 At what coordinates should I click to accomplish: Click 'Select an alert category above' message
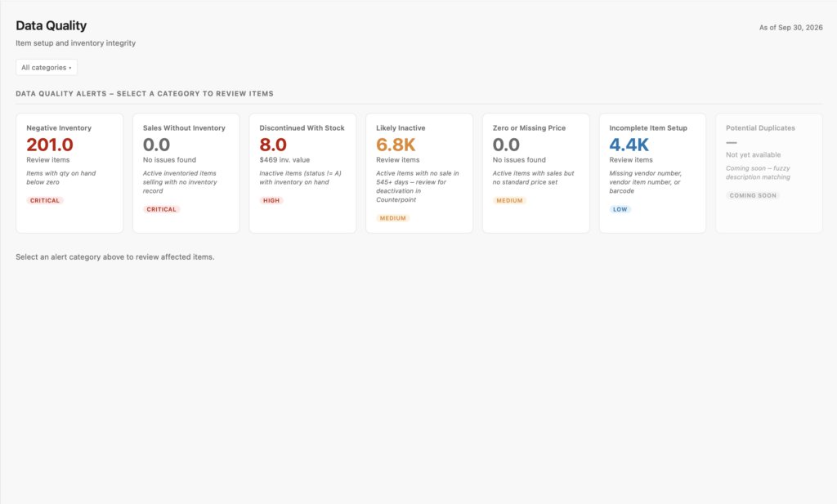(114, 256)
